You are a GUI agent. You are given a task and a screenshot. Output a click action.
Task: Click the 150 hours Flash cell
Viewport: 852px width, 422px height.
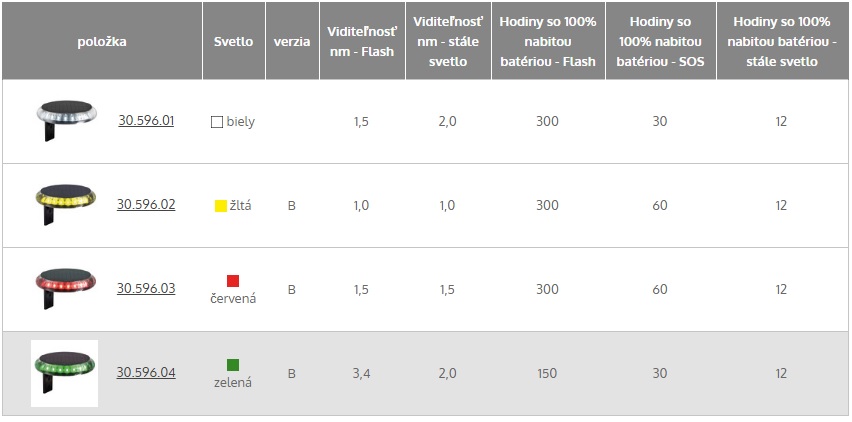click(547, 373)
